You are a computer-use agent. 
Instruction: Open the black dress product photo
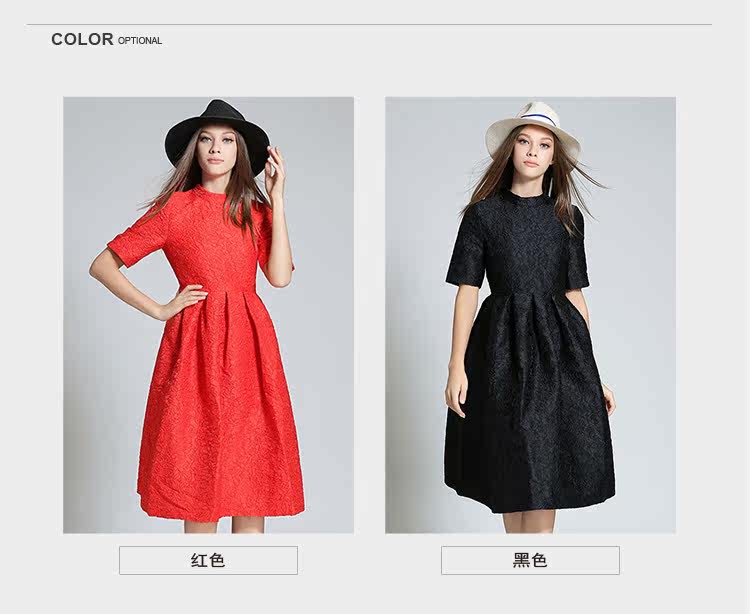pyautogui.click(x=530, y=315)
